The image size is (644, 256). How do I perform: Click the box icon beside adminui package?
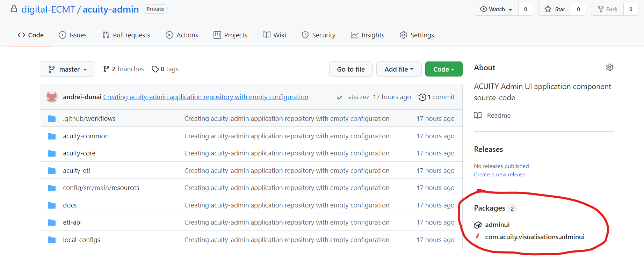pos(478,225)
